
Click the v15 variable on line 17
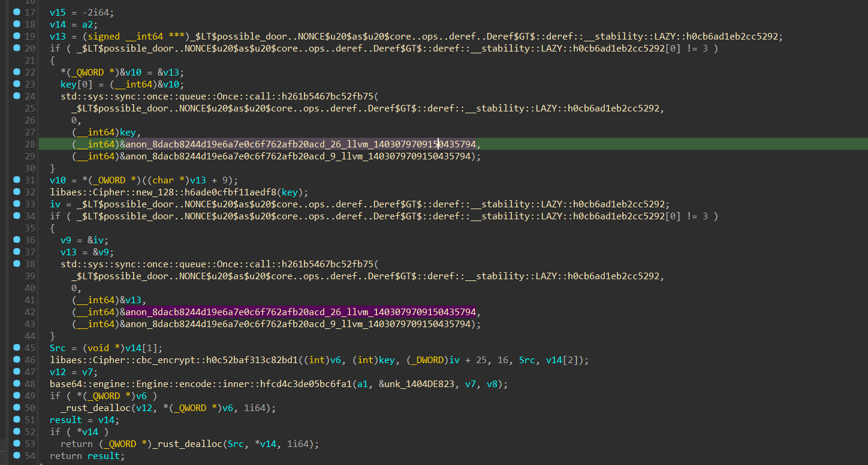click(x=57, y=12)
